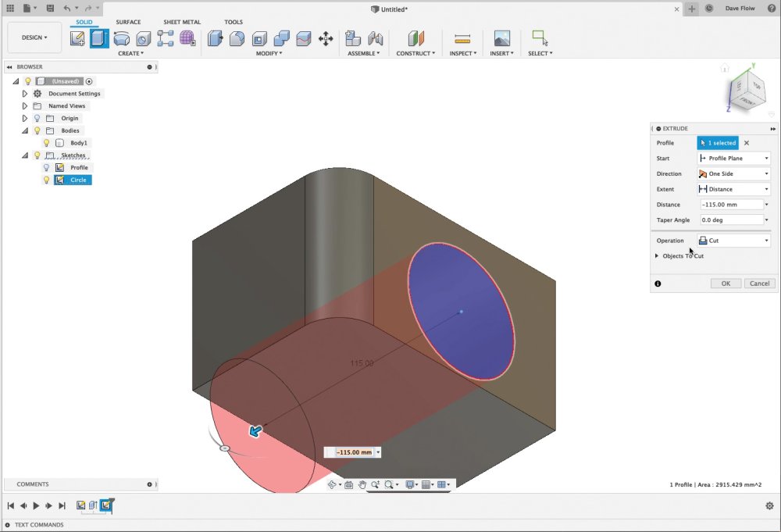The width and height of the screenshot is (781, 532).
Task: Click the Pan hand icon in navigation bar
Action: pyautogui.click(x=362, y=484)
